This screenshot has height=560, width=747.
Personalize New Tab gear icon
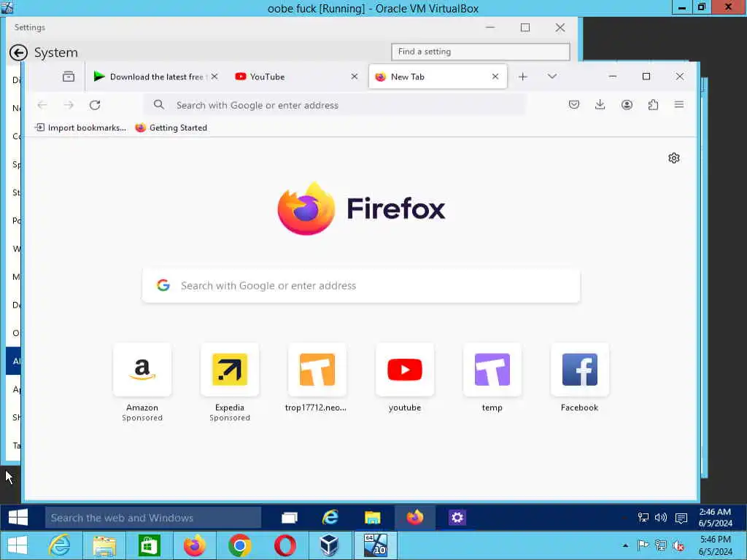tap(673, 158)
